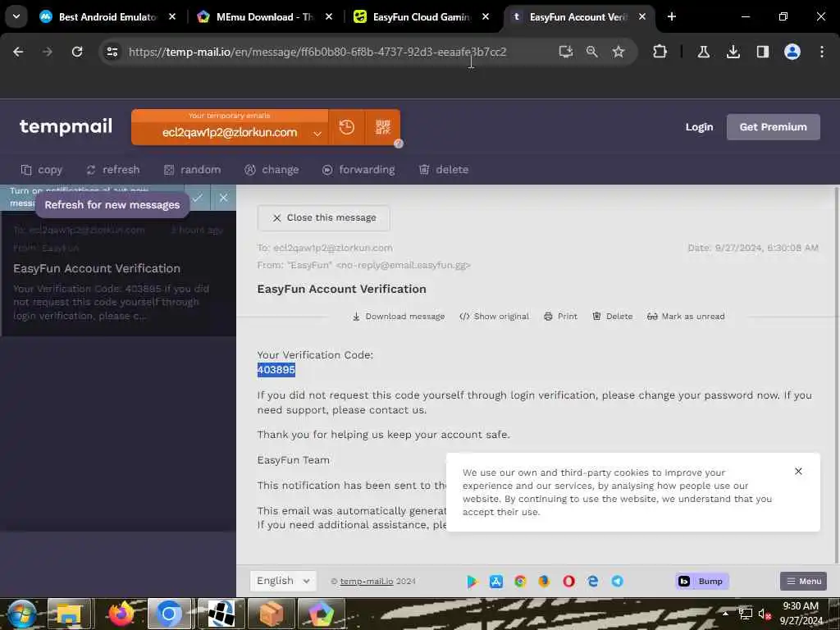
Task: Switch to the MEmu Download tab
Action: pyautogui.click(x=265, y=16)
